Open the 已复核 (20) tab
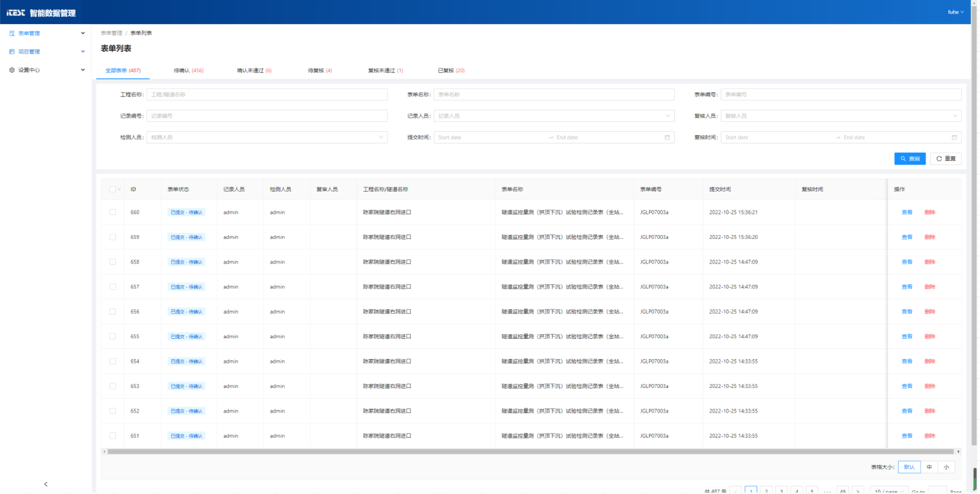Screen dimensions: 980x494 (x=451, y=71)
